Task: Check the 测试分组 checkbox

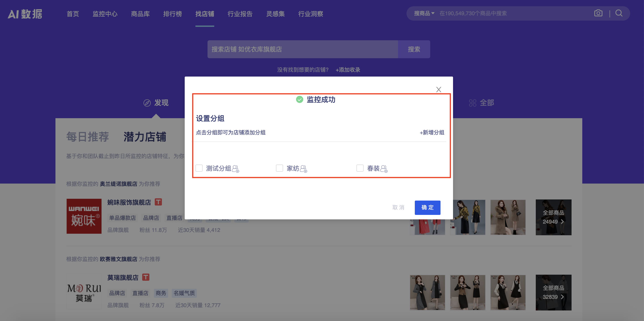Action: [199, 168]
